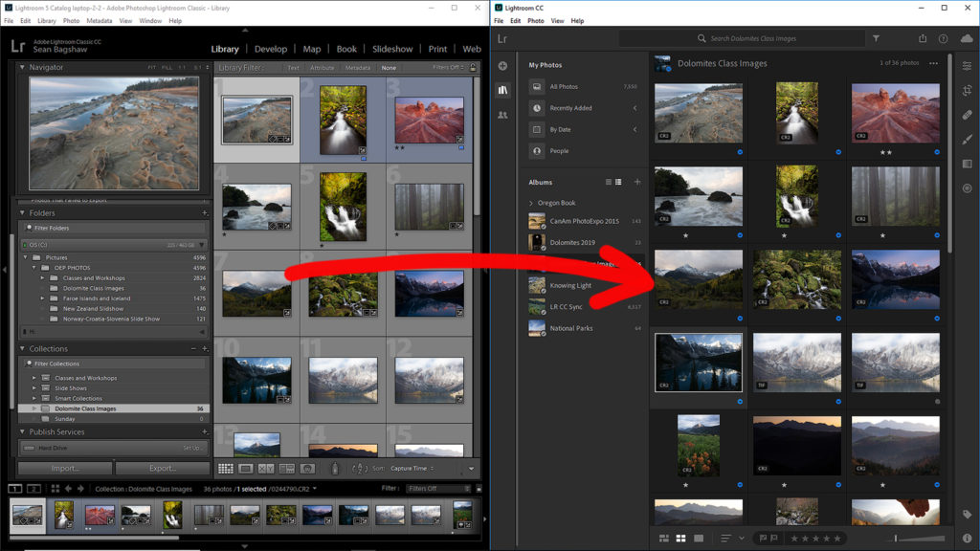Screen dimensions: 980x551
Task: Open People view in Lightroom Classic toolbar
Action: 307,469
